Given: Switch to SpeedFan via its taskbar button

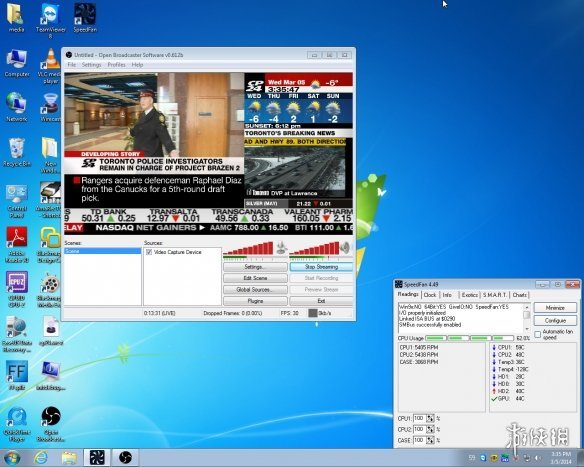Looking at the screenshot, I should (97, 458).
